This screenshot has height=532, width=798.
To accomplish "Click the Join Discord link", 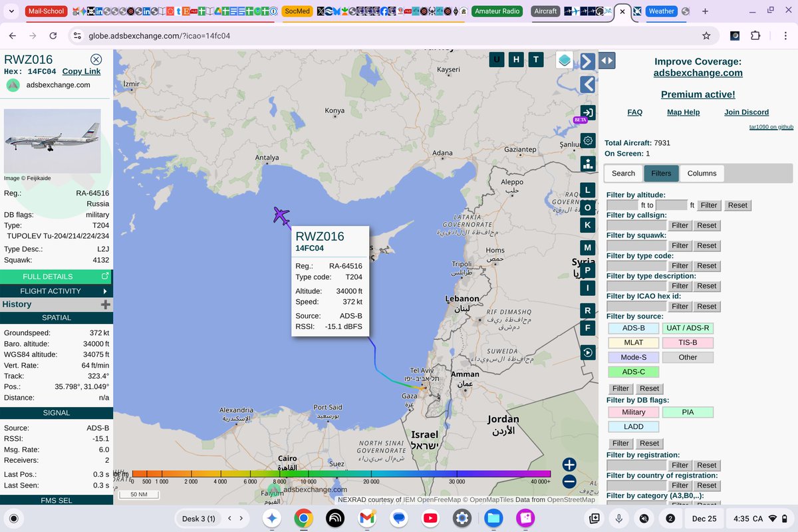I will [x=747, y=112].
